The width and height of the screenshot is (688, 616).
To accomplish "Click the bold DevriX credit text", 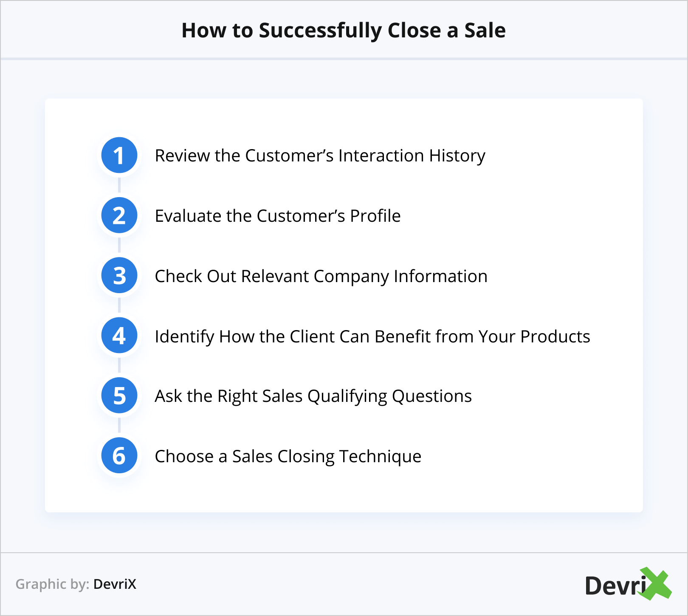I will (x=115, y=584).
